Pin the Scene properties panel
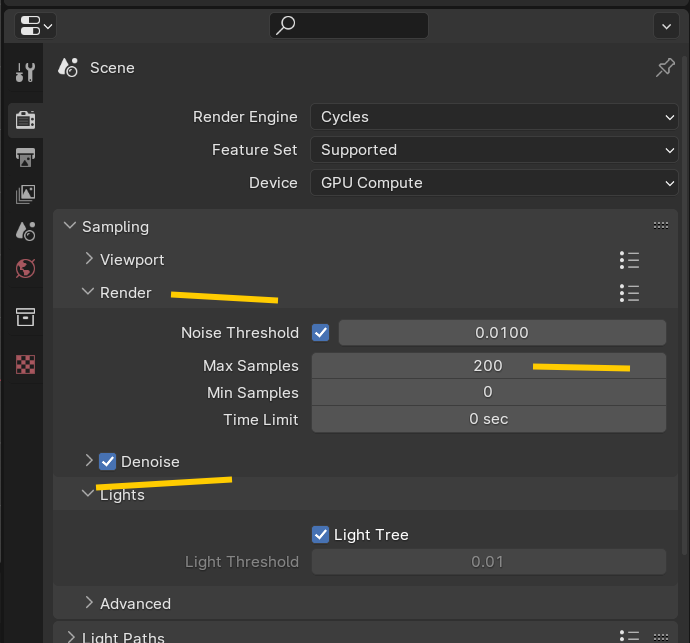The width and height of the screenshot is (690, 643). 665,68
